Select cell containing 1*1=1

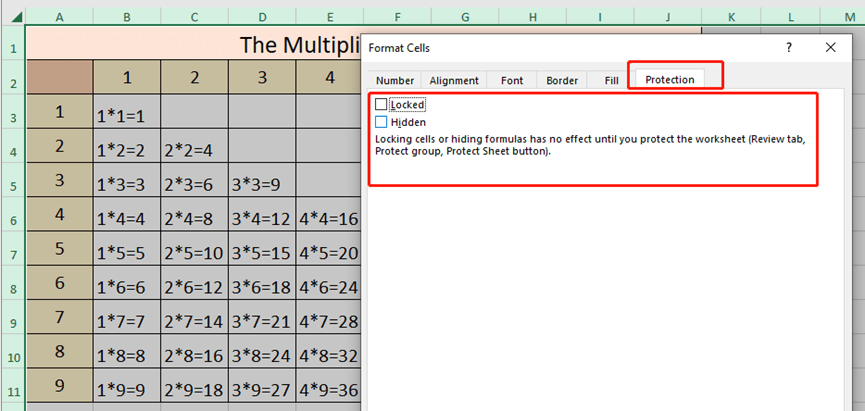[x=127, y=111]
